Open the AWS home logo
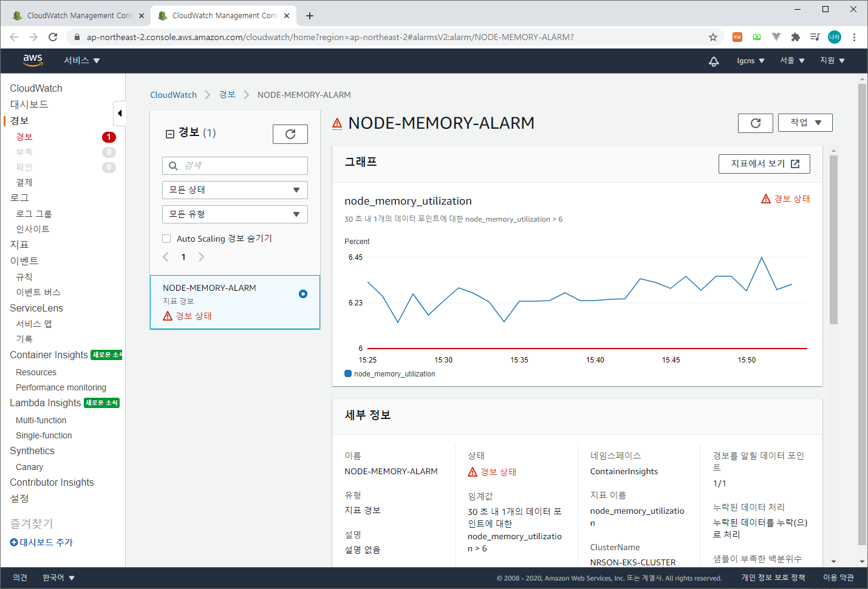The height and width of the screenshot is (589, 868). (x=33, y=60)
